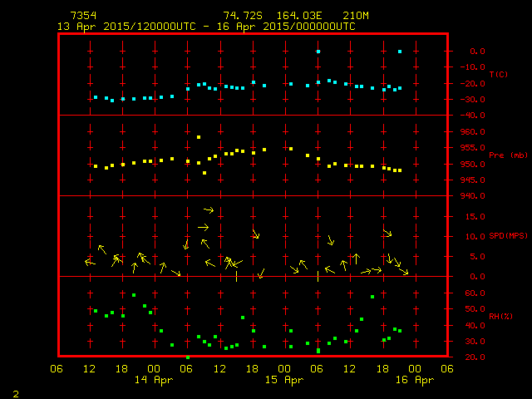Select the -40.0 temperature axis value

click(x=470, y=116)
